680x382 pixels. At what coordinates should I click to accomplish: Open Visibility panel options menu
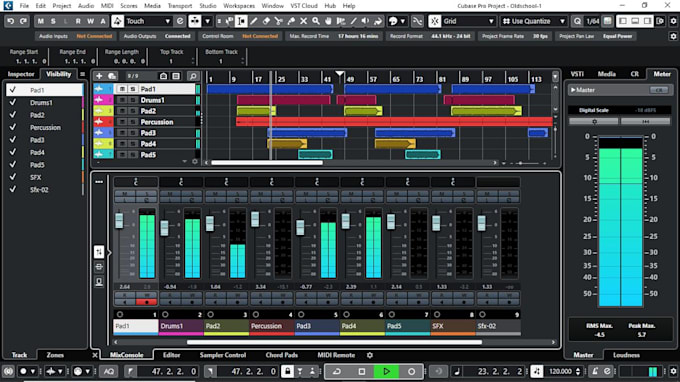82,74
